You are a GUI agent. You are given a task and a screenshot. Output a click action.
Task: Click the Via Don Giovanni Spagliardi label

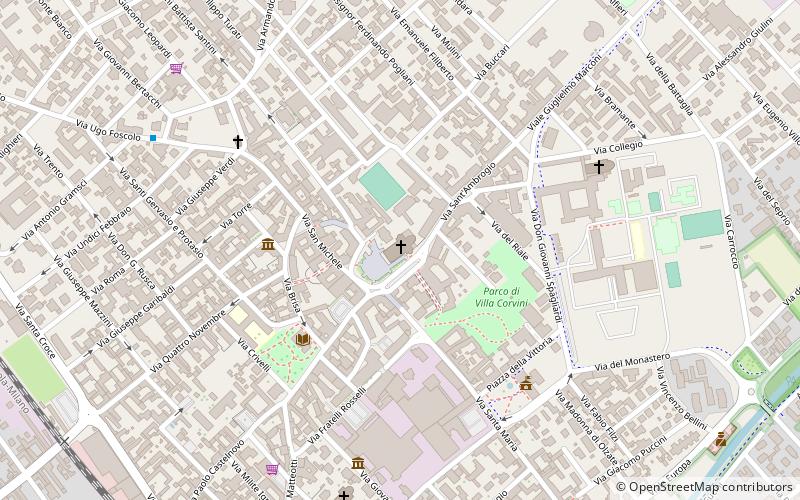(546, 266)
